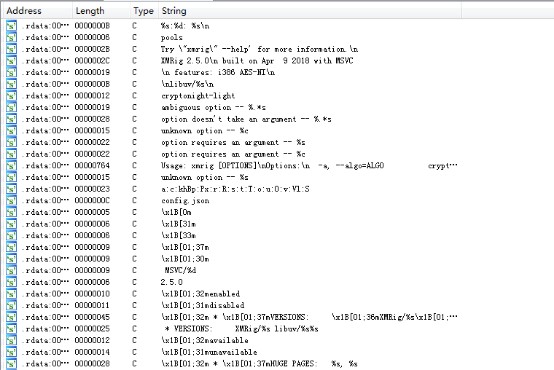Screen dimensions: 554x370
Task: Click the Type 'C' cell in 'pools' row
Action: pos(134,37)
